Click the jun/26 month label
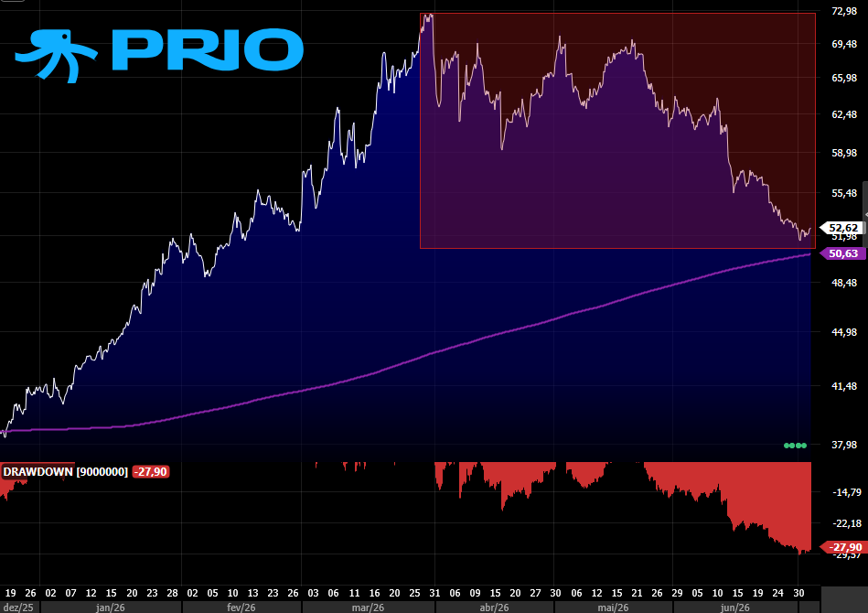The height and width of the screenshot is (613, 868). click(735, 608)
